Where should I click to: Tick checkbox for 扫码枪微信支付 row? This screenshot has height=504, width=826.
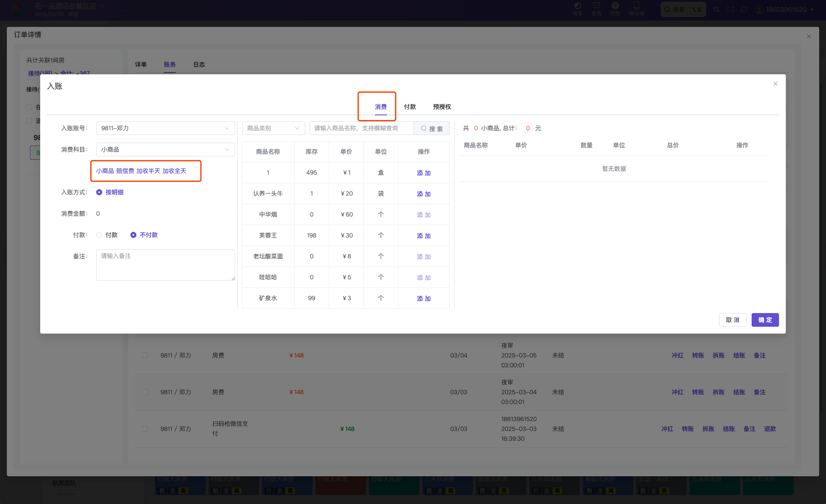point(145,429)
